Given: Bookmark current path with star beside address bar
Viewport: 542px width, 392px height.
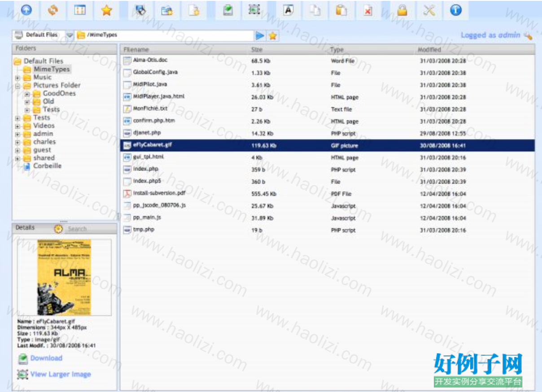Looking at the screenshot, I should coord(272,35).
